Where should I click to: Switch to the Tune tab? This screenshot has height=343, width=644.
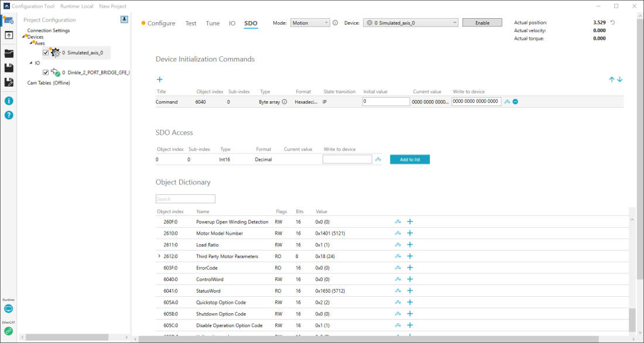pyautogui.click(x=213, y=23)
